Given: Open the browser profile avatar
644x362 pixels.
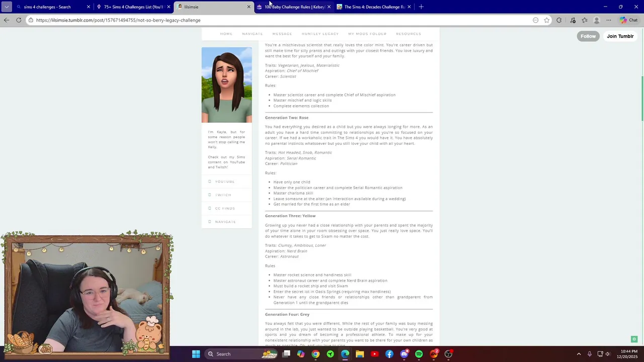Looking at the screenshot, I should 597,20.
